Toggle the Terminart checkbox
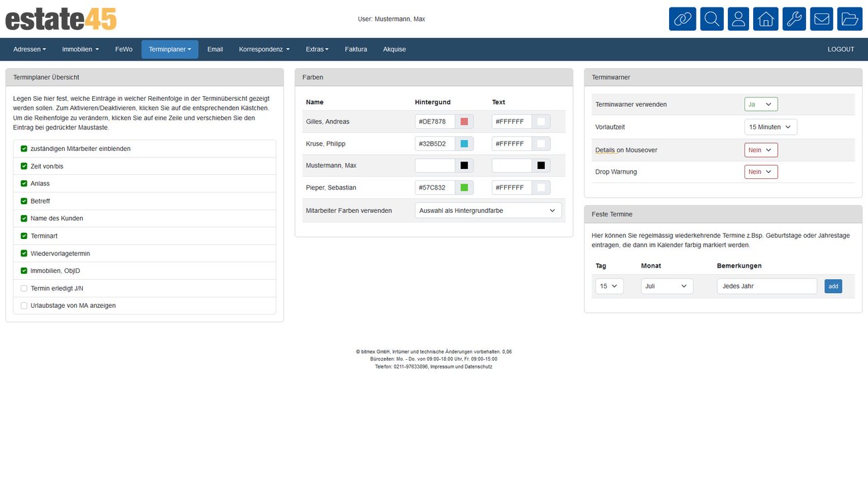The image size is (868, 488). (24, 236)
